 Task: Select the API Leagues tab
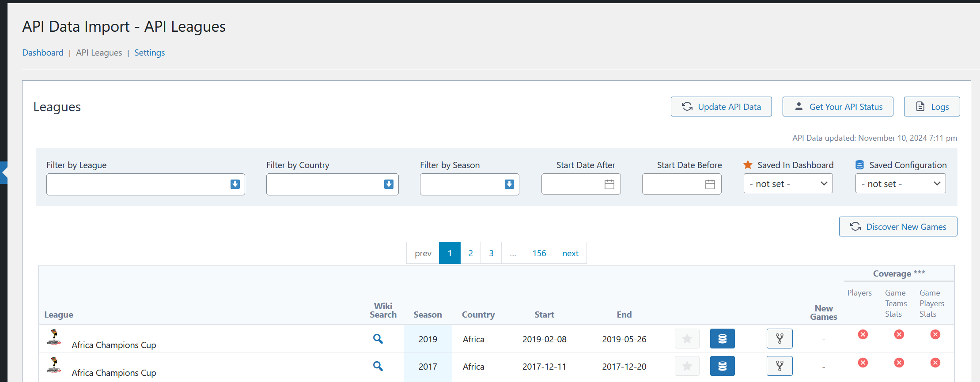tap(99, 52)
